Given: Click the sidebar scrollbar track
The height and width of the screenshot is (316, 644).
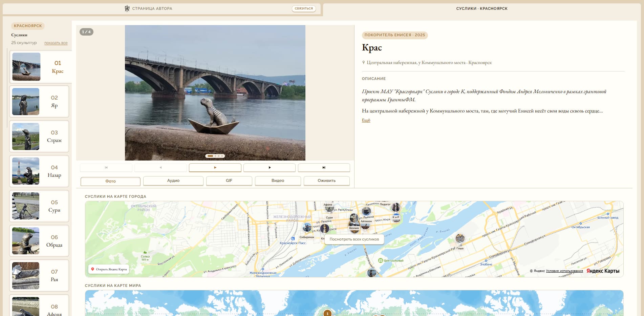Looking at the screenshot, I should [x=7, y=88].
